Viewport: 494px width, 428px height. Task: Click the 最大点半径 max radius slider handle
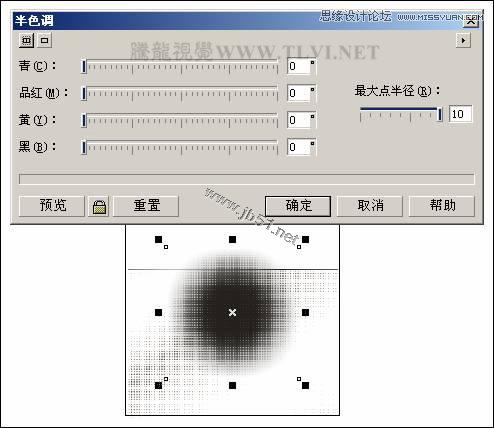440,114
